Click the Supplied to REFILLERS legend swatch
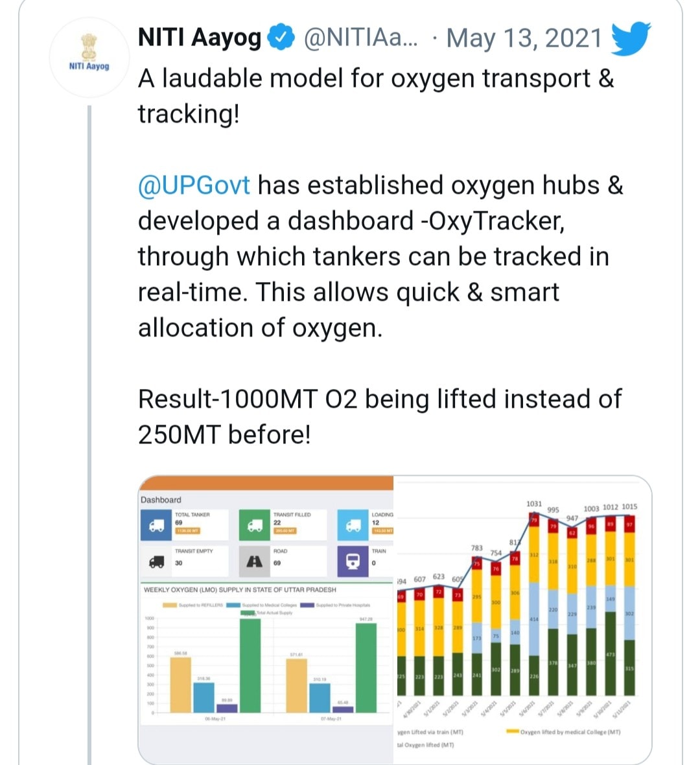Viewport: 700px width, 765px height. (170, 605)
